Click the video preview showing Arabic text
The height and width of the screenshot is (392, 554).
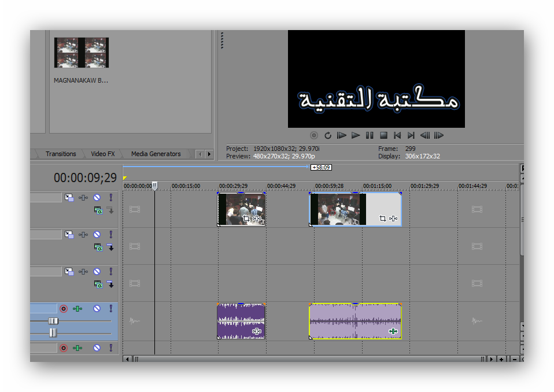[x=376, y=79]
